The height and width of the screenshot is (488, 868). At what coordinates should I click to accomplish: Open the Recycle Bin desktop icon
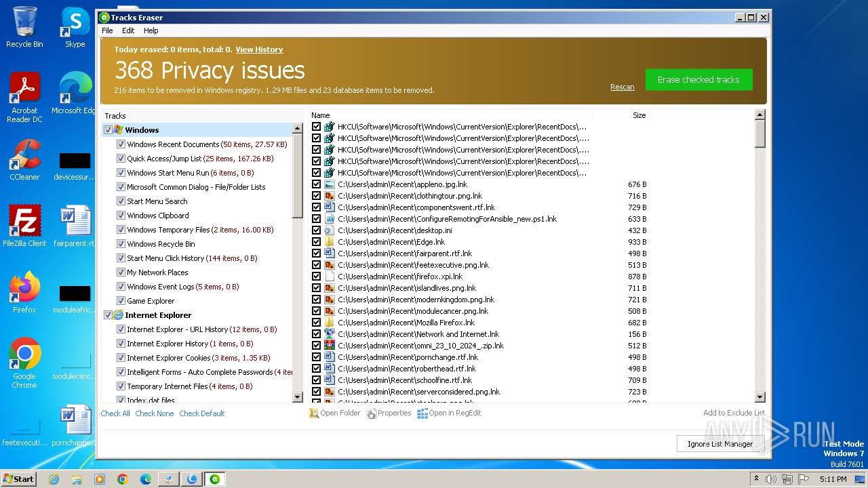click(x=24, y=27)
